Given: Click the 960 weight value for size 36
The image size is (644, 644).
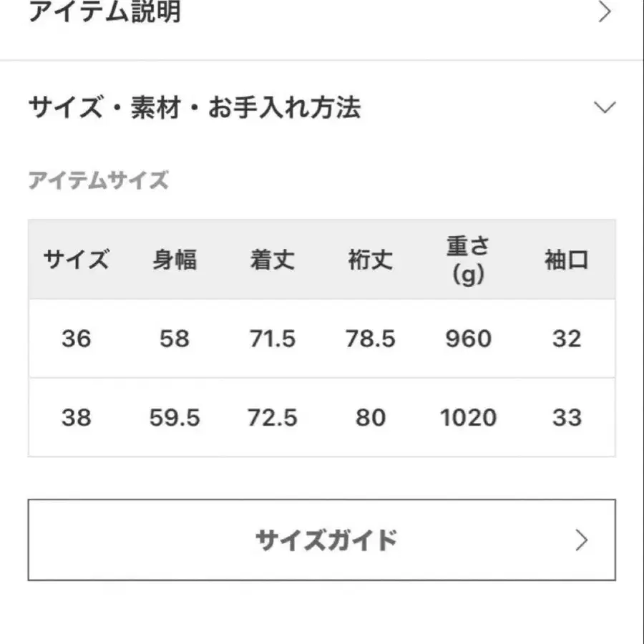Looking at the screenshot, I should coord(468,338).
